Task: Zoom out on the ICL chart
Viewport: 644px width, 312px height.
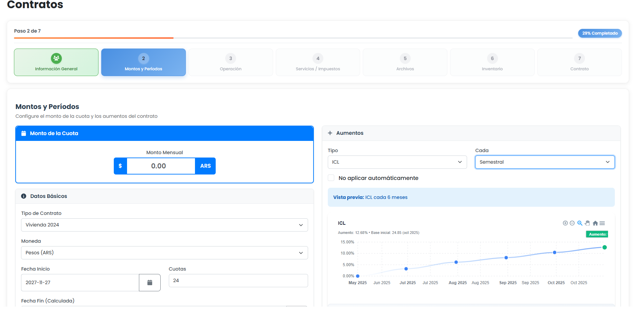Action: coord(572,223)
